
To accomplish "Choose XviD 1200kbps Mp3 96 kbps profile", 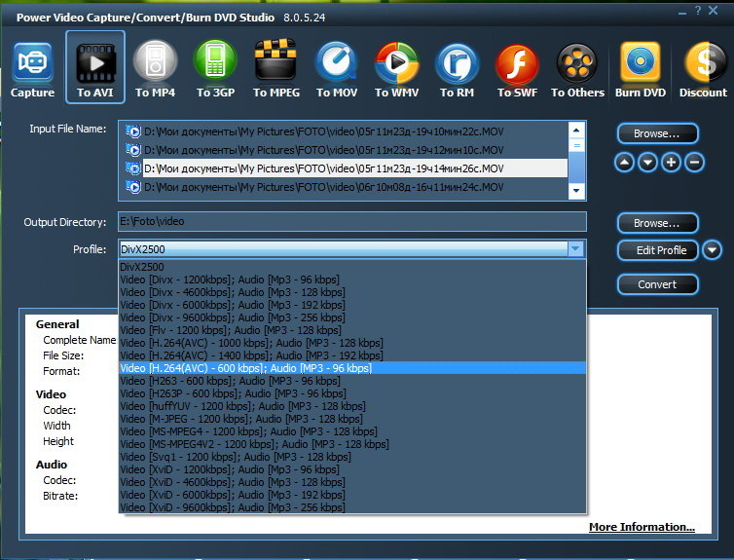I will pos(352,469).
